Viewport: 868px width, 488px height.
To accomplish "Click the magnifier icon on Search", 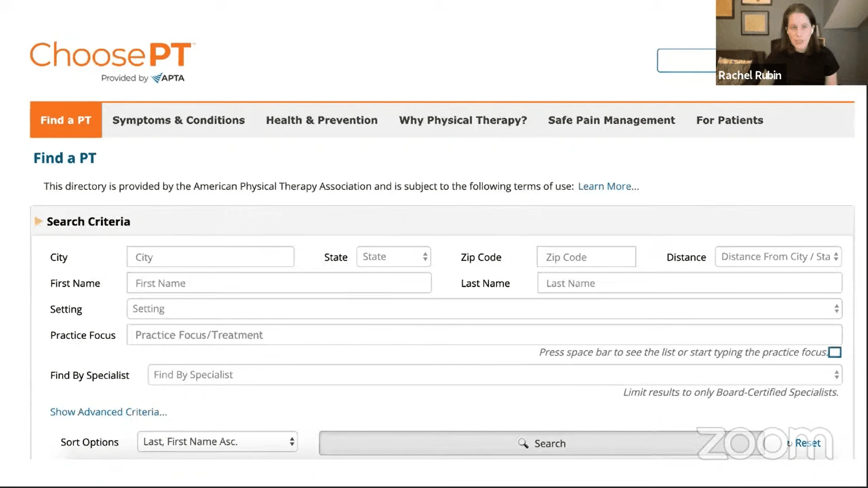I will coord(523,443).
